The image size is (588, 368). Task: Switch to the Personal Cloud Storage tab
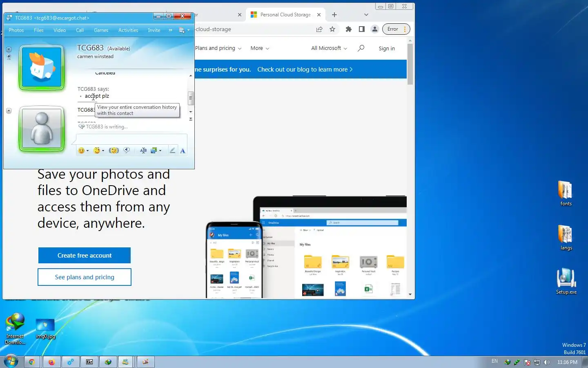click(x=285, y=15)
